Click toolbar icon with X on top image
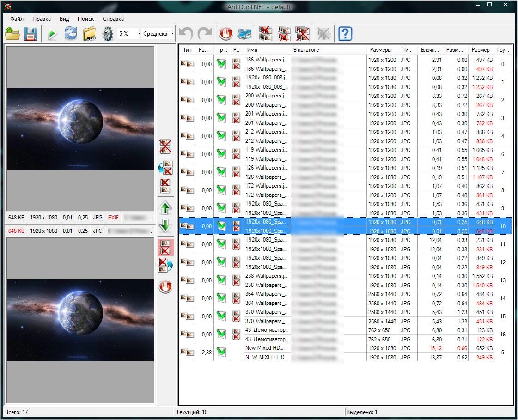518x420 pixels. [x=266, y=34]
